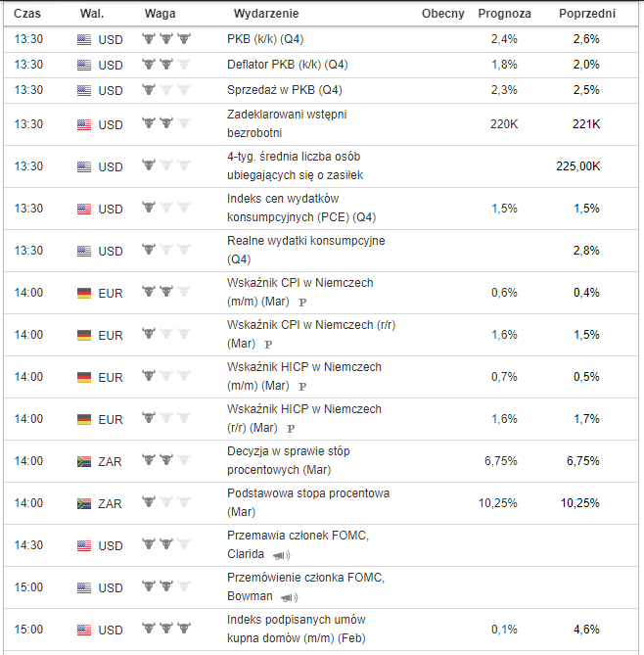
Task: Click preliminary P icon for German CPI (m/m)
Action: tap(302, 303)
